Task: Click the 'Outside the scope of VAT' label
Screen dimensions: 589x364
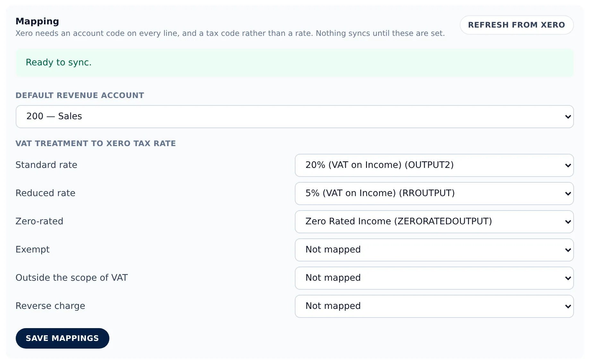Action: tap(72, 277)
